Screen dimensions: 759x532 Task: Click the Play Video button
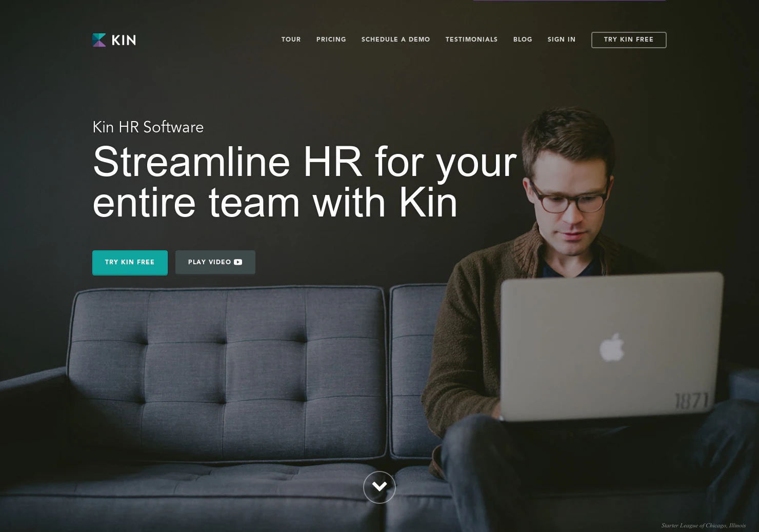coord(215,263)
